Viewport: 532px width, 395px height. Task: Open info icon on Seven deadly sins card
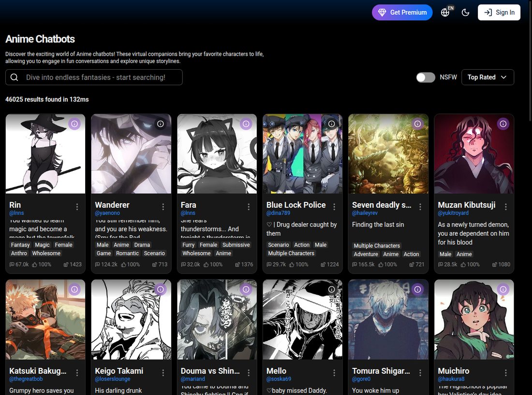pyautogui.click(x=417, y=123)
